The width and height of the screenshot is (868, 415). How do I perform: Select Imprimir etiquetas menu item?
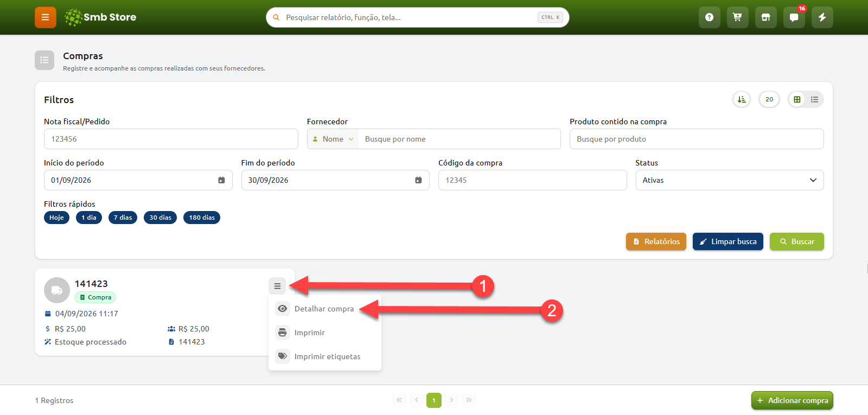pos(325,356)
